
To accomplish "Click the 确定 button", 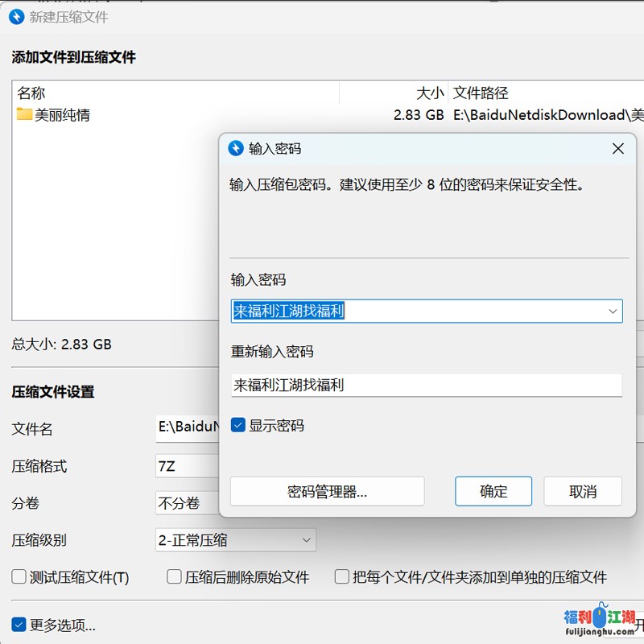I will (493, 491).
